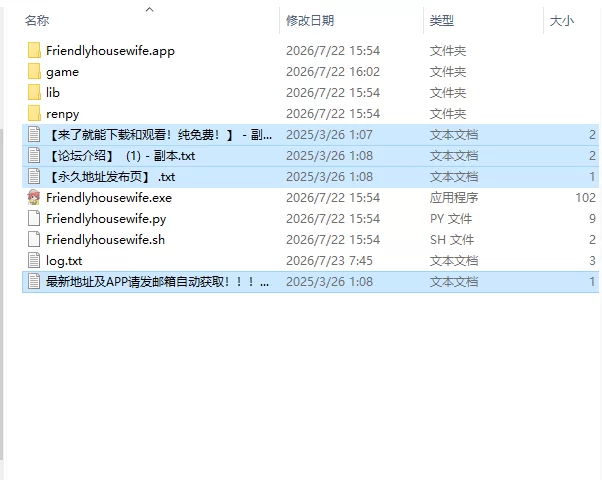Select the Friendlyhousewife.app folder icon

pyautogui.click(x=34, y=51)
